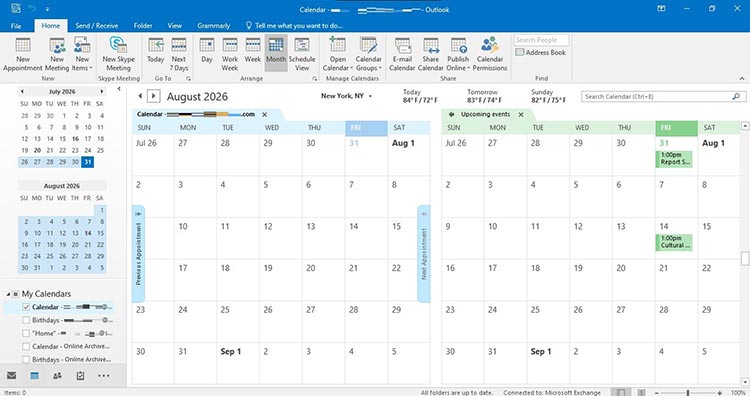Start a New Skype Meeting

pos(119,54)
